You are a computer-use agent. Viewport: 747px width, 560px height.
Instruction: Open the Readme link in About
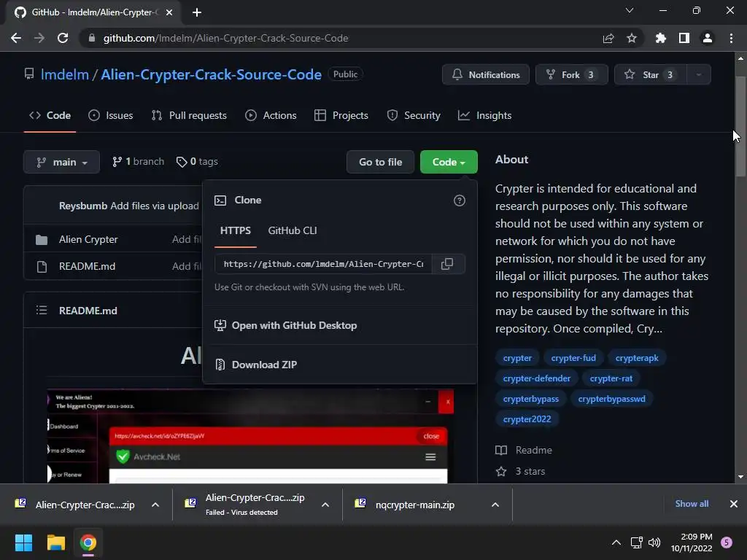point(524,451)
